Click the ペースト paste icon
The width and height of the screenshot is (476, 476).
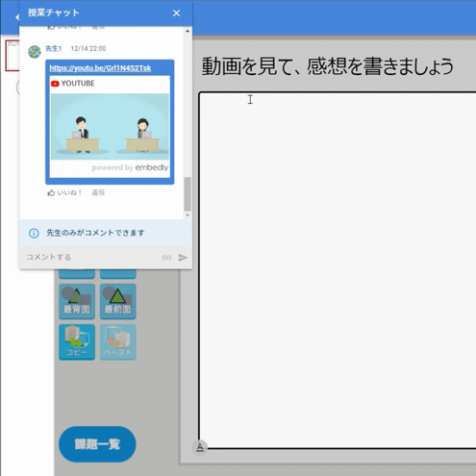(118, 342)
